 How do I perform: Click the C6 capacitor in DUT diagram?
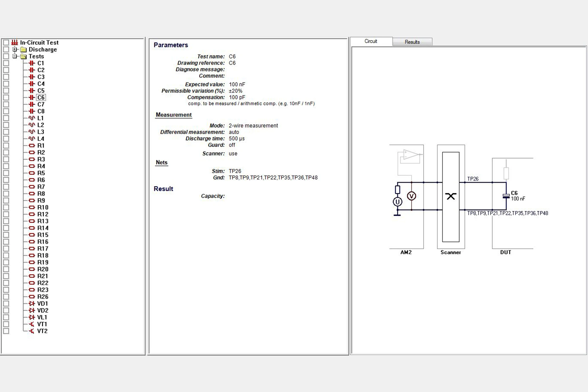tap(506, 196)
